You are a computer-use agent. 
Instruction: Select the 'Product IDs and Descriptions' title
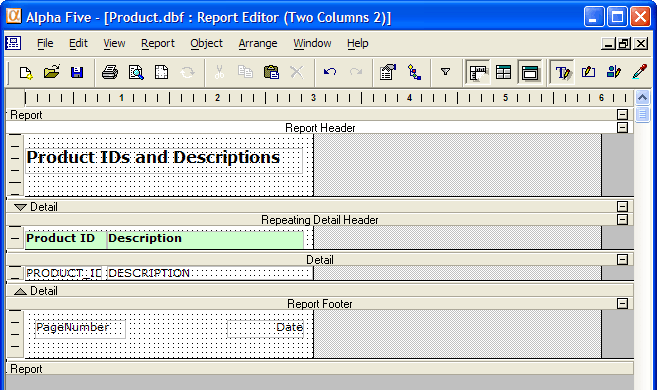[x=164, y=160]
